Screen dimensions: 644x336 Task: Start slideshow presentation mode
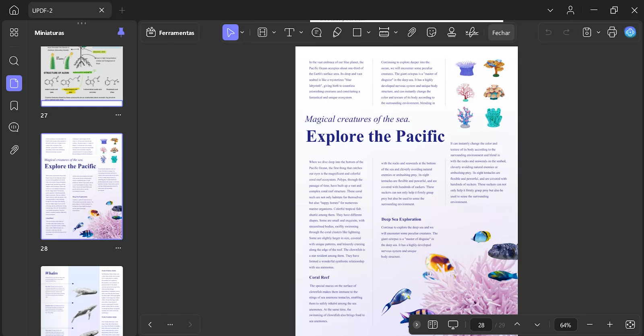[453, 325]
